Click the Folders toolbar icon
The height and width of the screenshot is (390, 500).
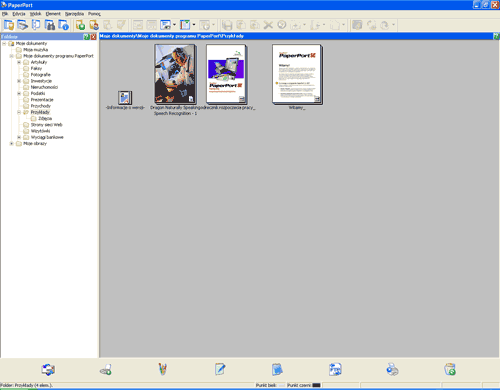pyautogui.click(x=9, y=25)
